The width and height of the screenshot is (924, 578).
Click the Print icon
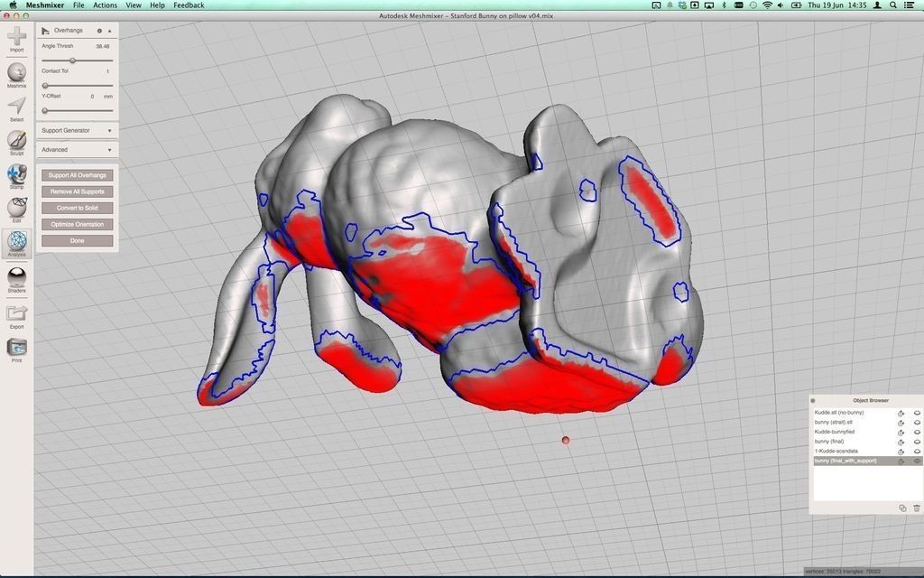point(16,347)
